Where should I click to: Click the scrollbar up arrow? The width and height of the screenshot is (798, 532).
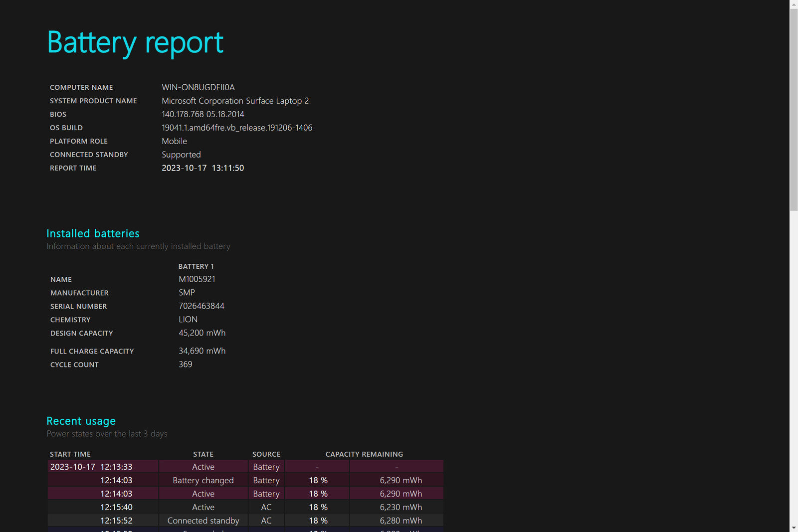click(794, 4)
